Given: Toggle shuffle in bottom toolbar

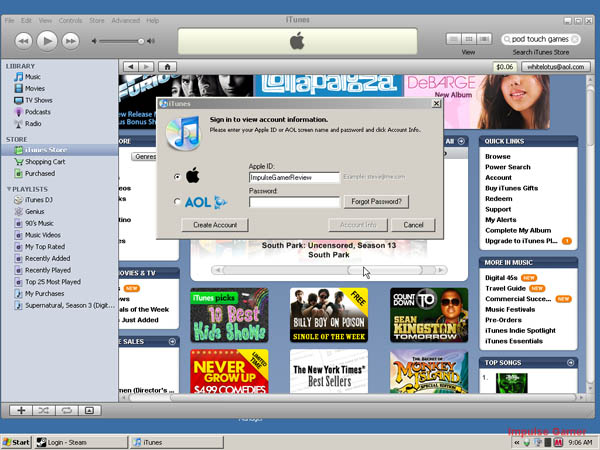Looking at the screenshot, I should (44, 411).
